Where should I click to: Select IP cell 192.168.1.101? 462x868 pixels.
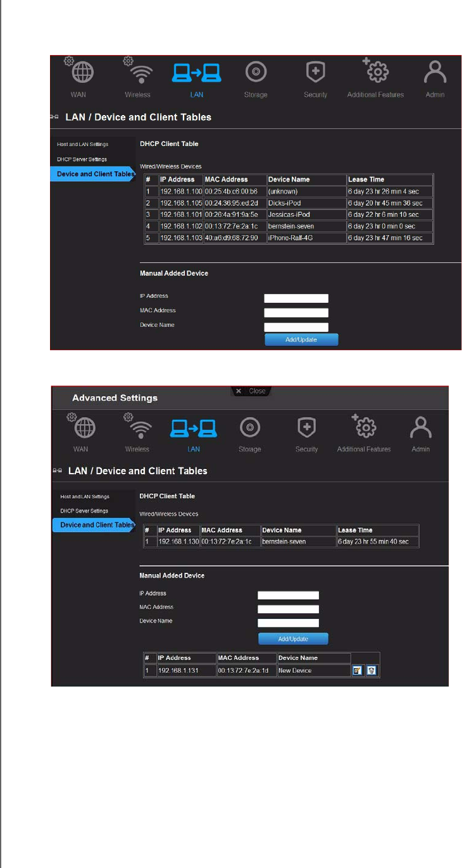point(180,214)
